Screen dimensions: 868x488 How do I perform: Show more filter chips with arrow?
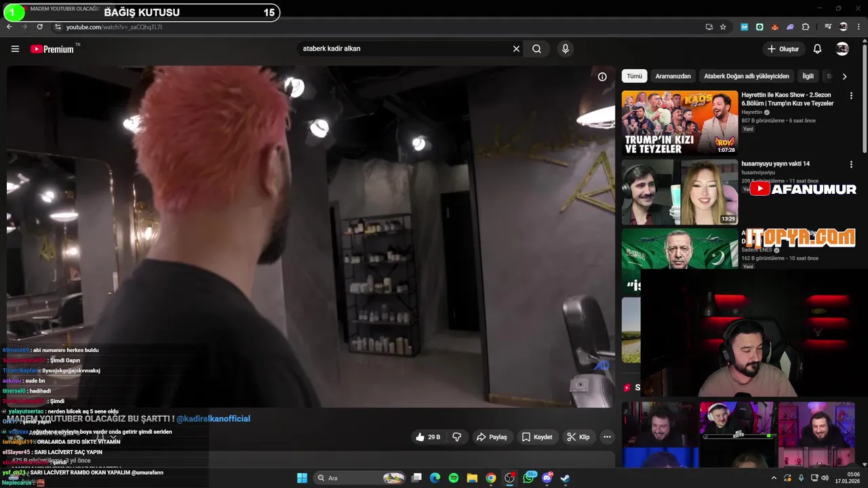point(844,77)
